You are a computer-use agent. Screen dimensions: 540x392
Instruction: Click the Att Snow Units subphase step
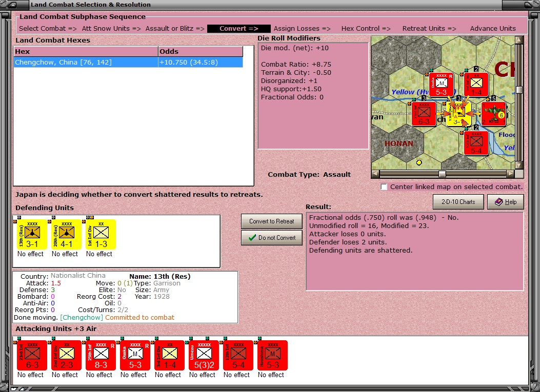(111, 29)
